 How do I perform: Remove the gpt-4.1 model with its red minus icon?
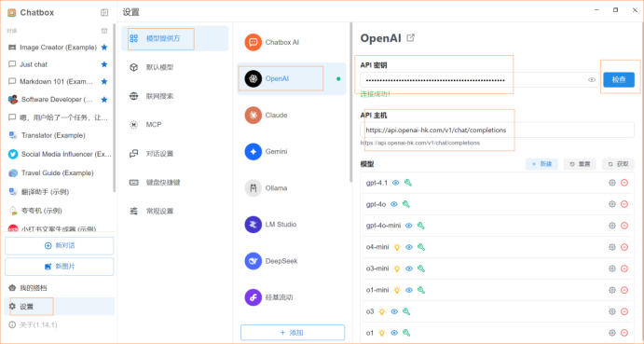[624, 183]
